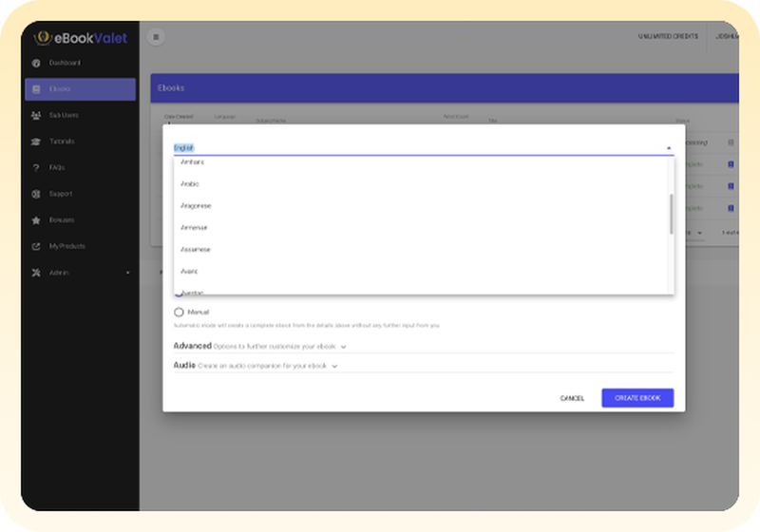Click the FAQs question mark icon
The image size is (760, 532).
pos(36,168)
